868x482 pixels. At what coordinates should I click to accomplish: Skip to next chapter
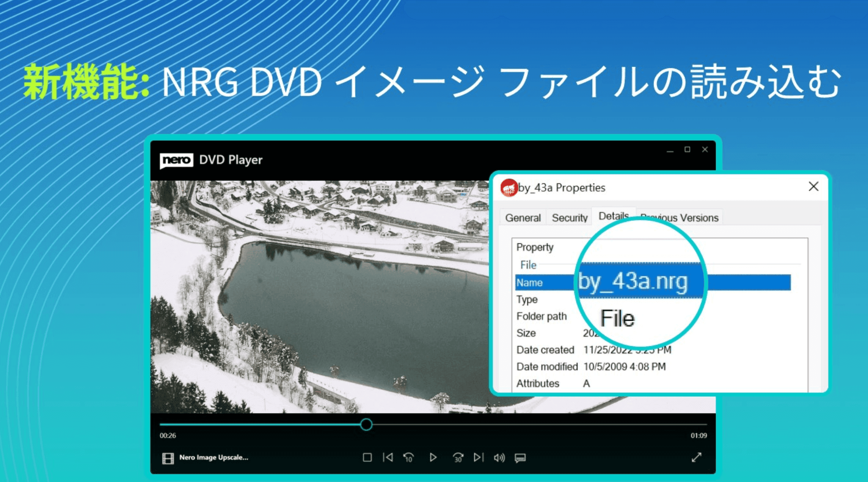[479, 457]
